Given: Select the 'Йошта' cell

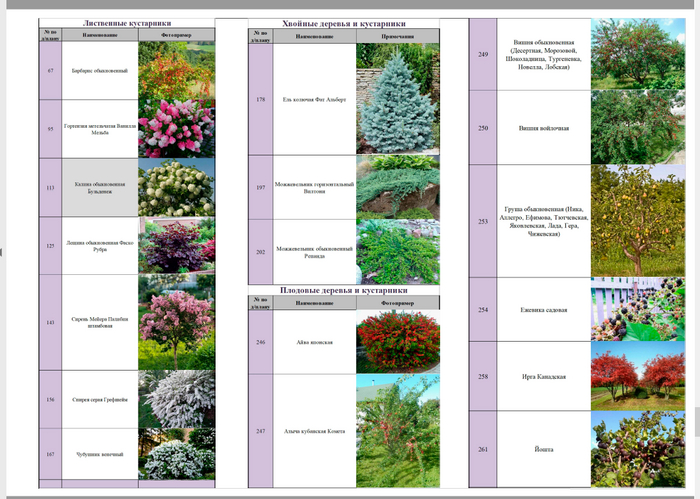Looking at the screenshot, I should point(544,449).
